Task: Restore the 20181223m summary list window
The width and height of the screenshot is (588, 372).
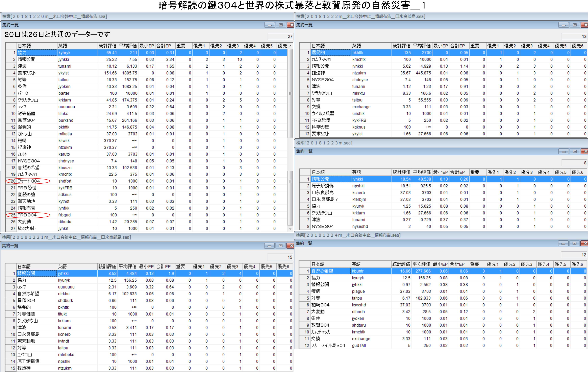Action: pyautogui.click(x=575, y=152)
